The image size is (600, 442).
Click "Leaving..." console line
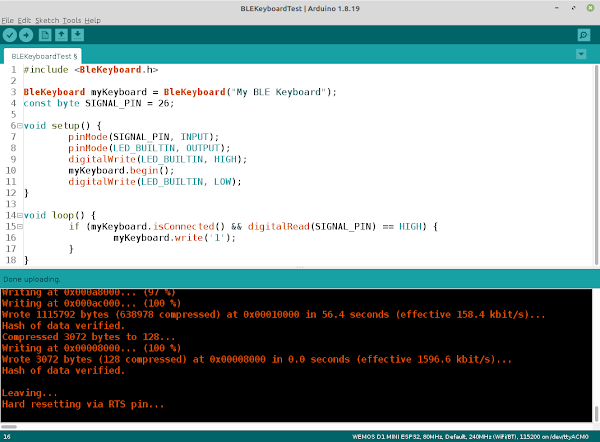29,393
